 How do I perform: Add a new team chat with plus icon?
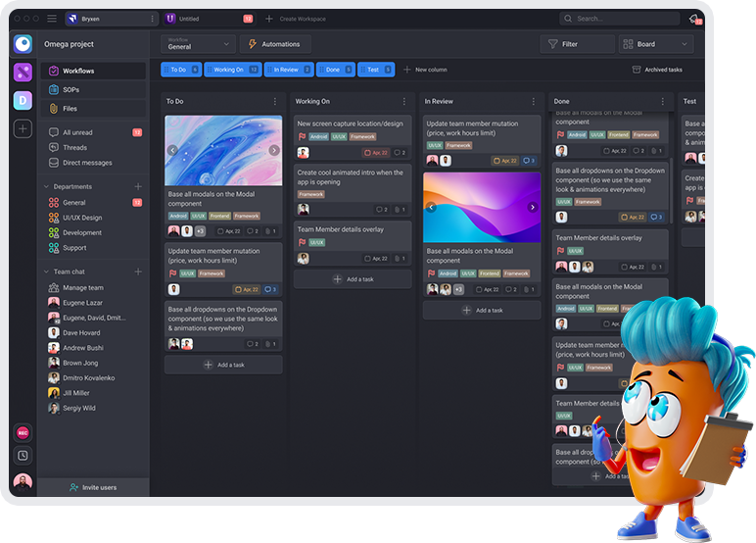pos(138,271)
